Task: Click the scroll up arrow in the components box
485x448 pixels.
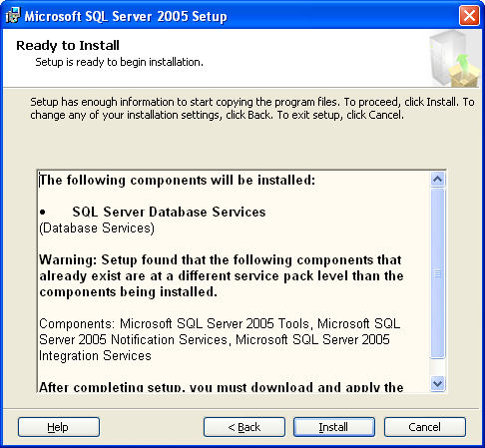Action: 437,180
